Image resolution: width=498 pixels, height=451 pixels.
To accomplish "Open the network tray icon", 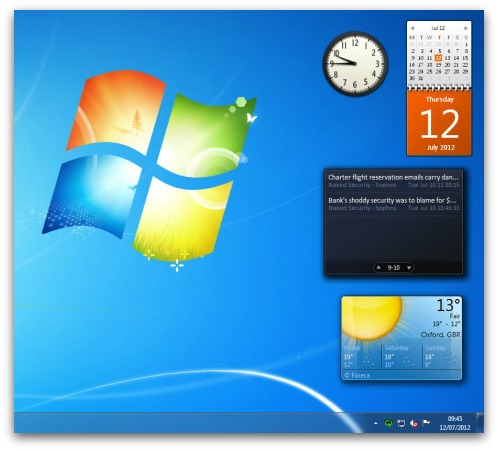I will 401,423.
